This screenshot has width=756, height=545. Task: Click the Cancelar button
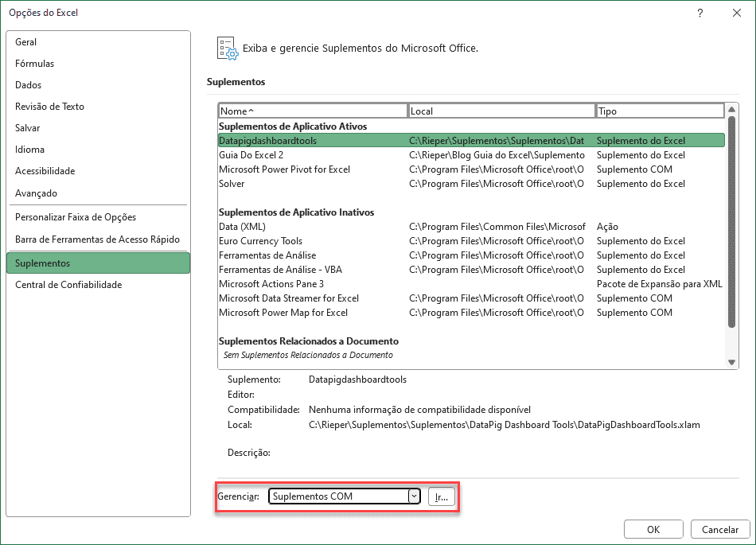(720, 530)
